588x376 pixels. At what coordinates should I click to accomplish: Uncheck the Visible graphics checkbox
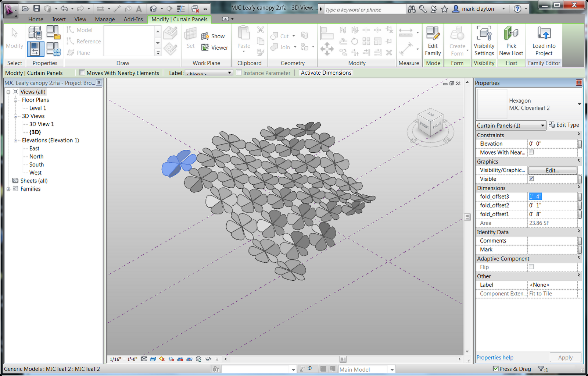[531, 178]
